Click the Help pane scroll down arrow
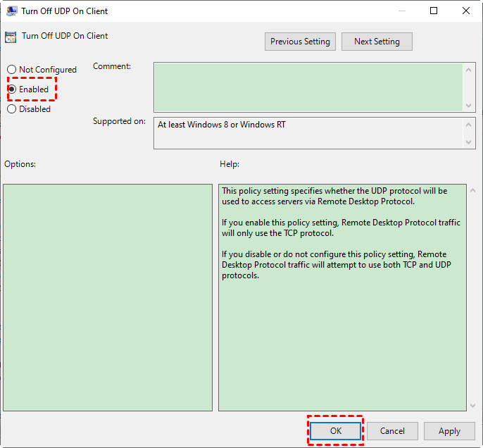 tap(470, 405)
